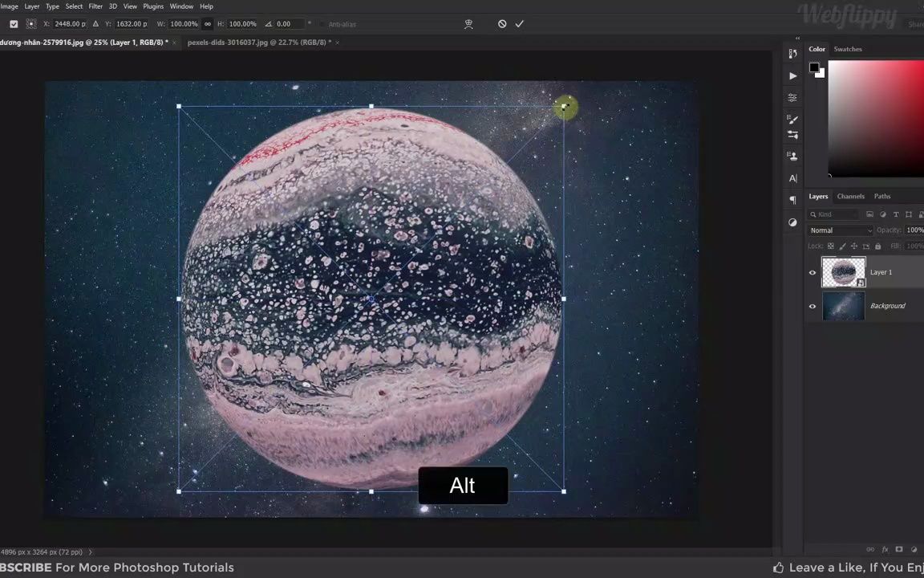Open the Window menu
924x578 pixels.
(181, 6)
